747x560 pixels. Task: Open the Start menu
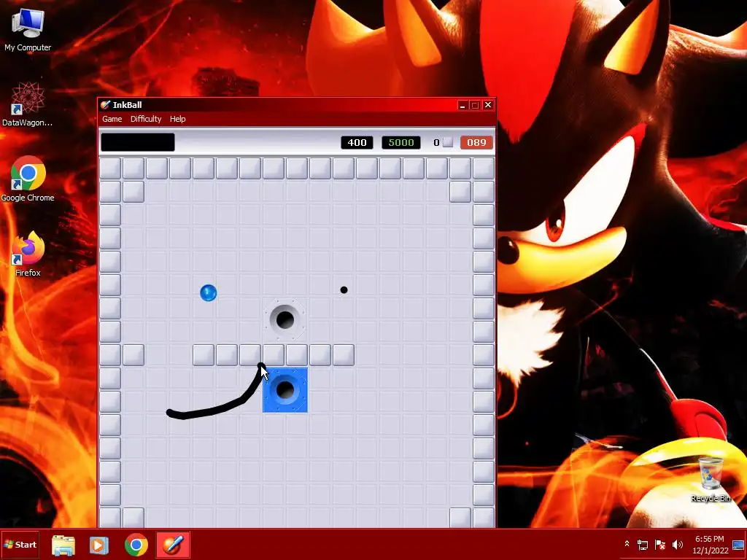(20, 544)
